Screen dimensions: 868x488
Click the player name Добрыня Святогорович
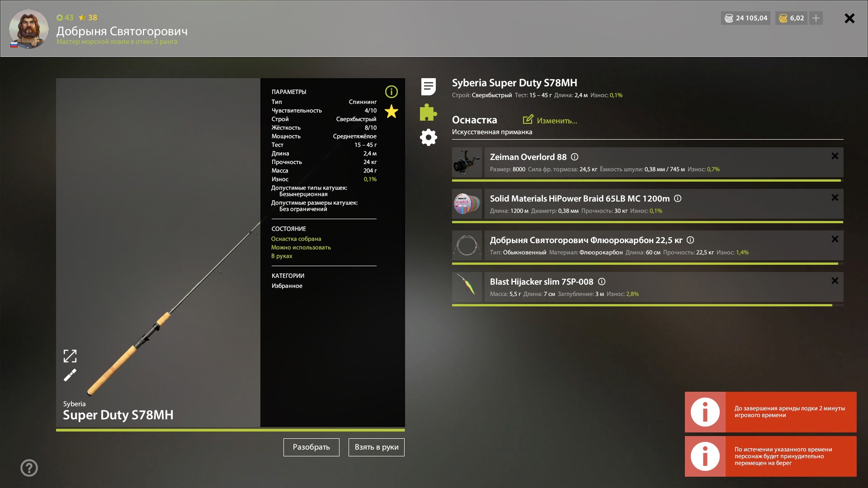(122, 31)
